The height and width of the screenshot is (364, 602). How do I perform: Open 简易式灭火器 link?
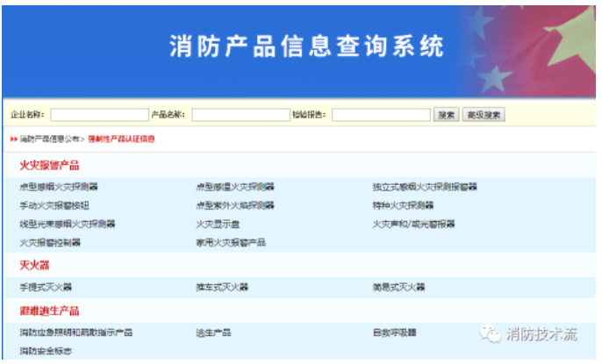click(x=398, y=287)
